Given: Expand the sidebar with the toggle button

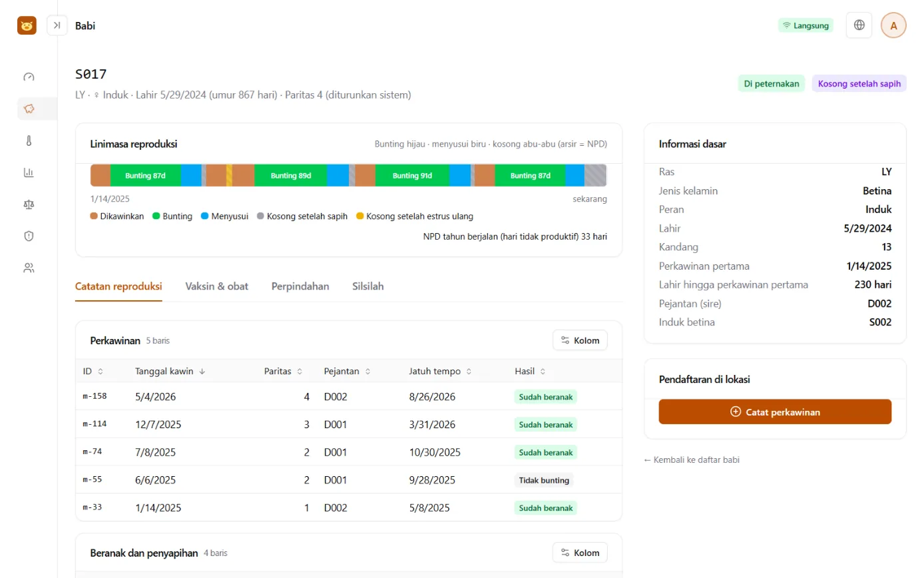Looking at the screenshot, I should pyautogui.click(x=57, y=25).
